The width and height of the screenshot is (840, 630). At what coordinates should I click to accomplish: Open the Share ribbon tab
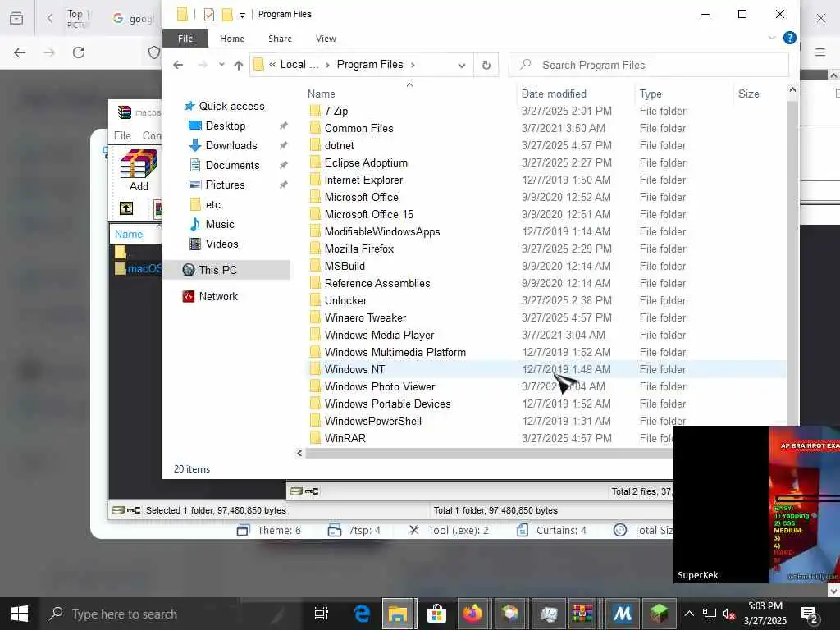point(281,39)
